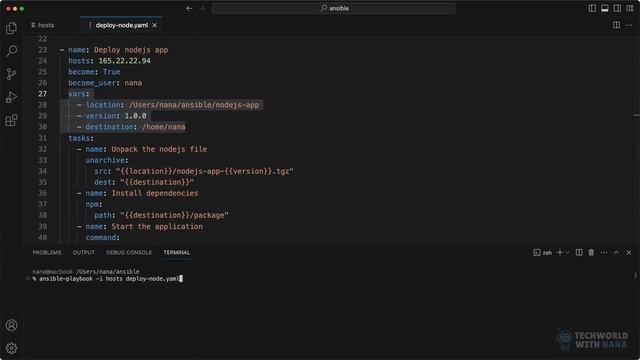
Task: Toggle the primary side bar layout icon
Action: [592, 8]
